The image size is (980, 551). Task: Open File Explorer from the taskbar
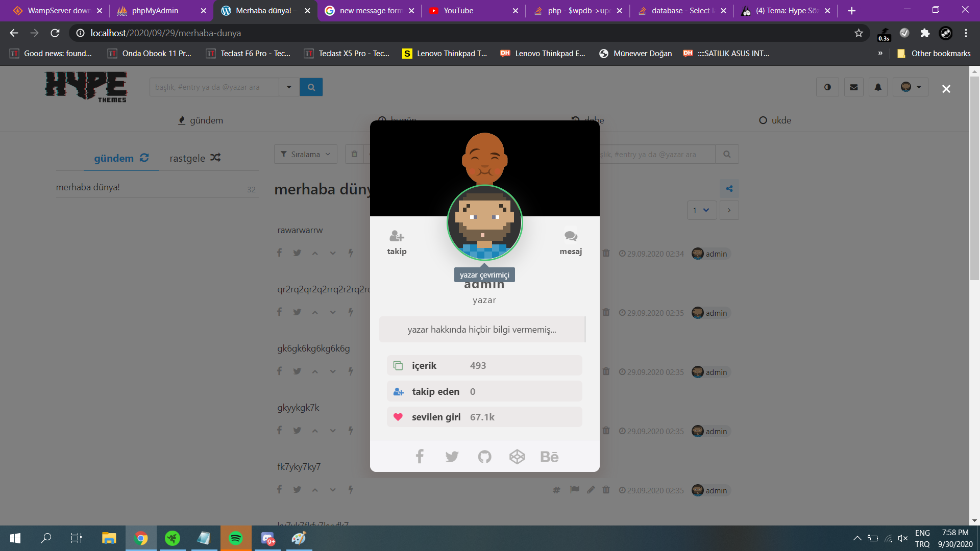(x=109, y=538)
